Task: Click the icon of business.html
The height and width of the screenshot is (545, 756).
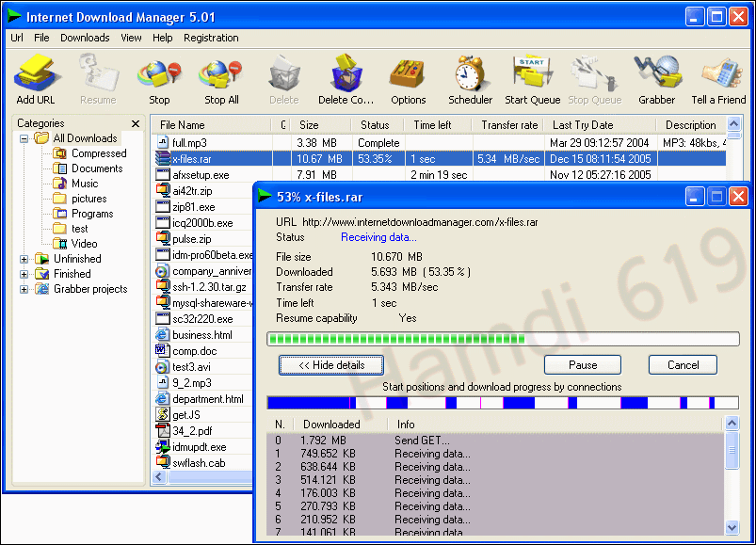Action: click(x=163, y=334)
